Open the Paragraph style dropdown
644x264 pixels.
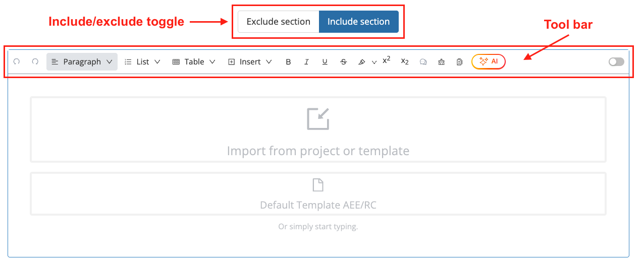click(82, 61)
